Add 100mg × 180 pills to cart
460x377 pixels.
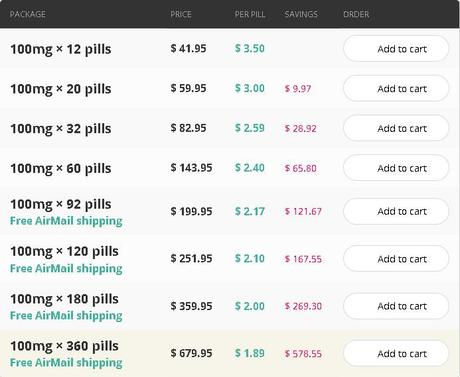pos(396,306)
